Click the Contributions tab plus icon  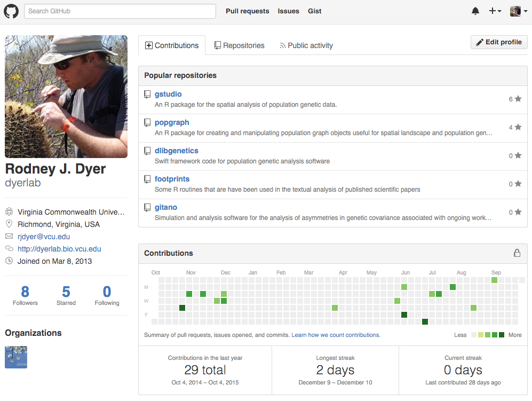[x=148, y=45]
